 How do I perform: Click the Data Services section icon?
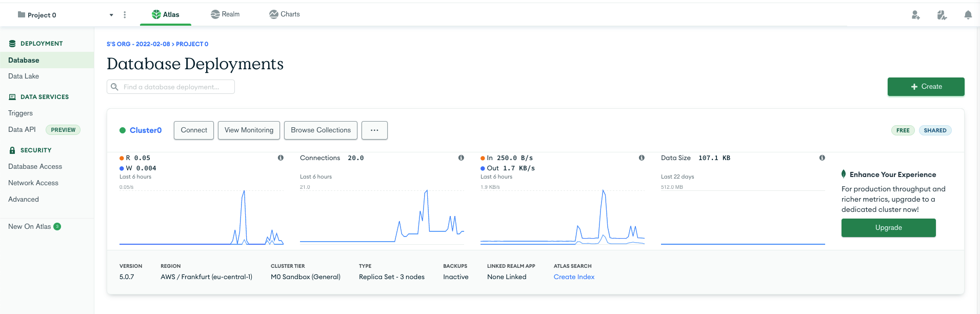click(12, 97)
